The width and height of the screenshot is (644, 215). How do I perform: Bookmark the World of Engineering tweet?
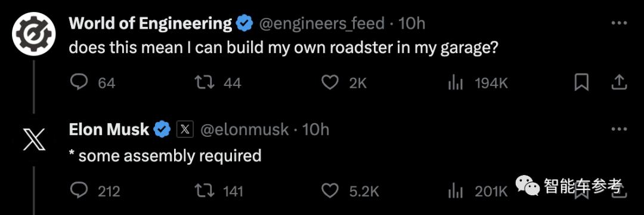[x=581, y=83]
